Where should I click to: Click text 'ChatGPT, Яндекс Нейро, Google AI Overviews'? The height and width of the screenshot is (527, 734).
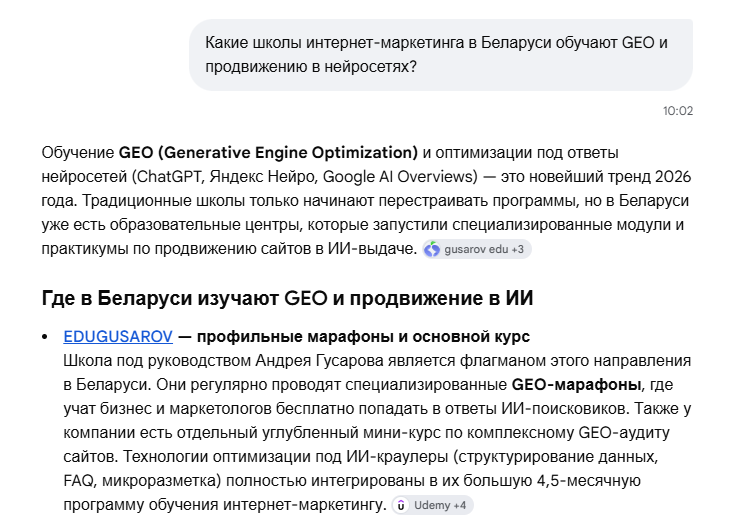click(305, 177)
